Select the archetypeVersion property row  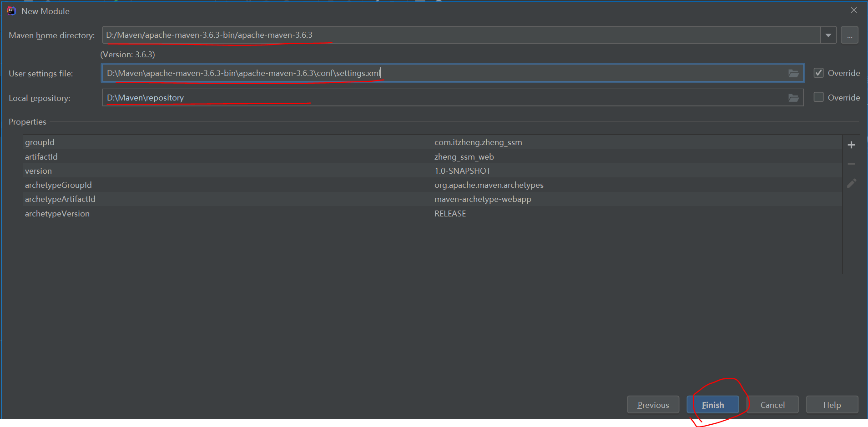(x=432, y=214)
